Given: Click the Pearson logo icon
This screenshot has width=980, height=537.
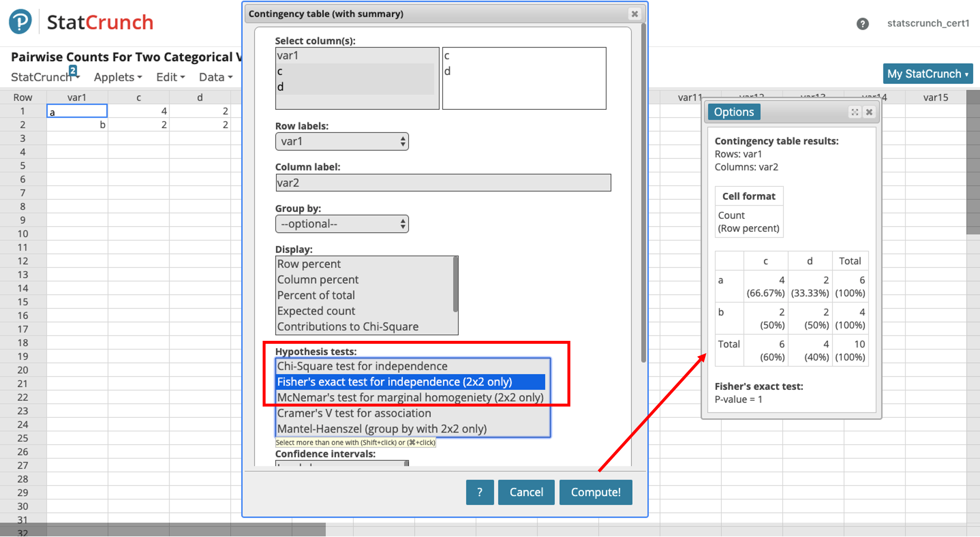Looking at the screenshot, I should pyautogui.click(x=20, y=22).
